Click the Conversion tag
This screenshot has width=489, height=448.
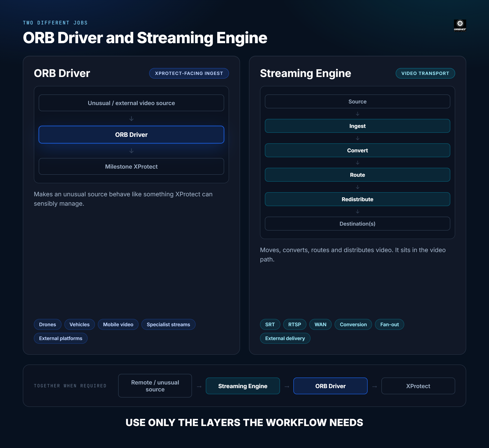pos(353,324)
